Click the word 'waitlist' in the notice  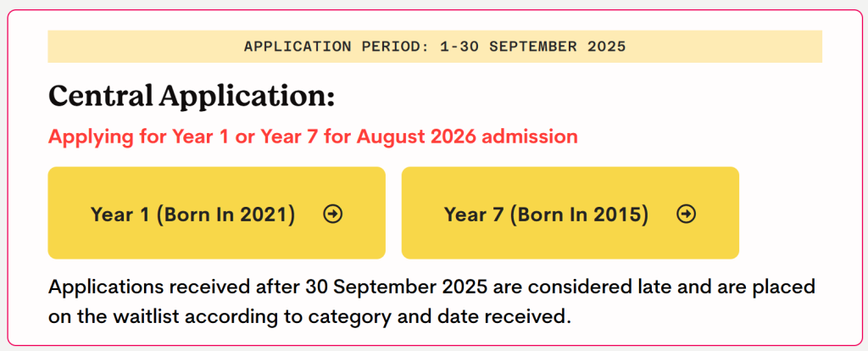point(142,318)
